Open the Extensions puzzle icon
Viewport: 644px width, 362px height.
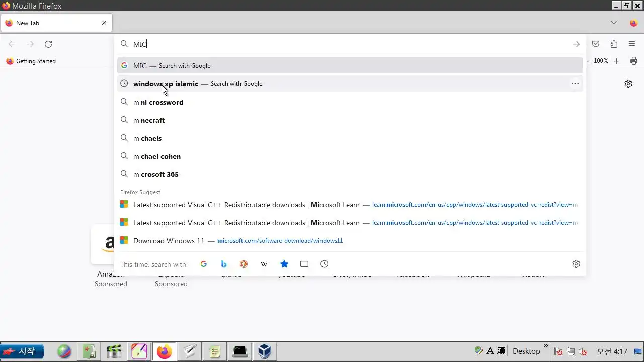click(614, 44)
